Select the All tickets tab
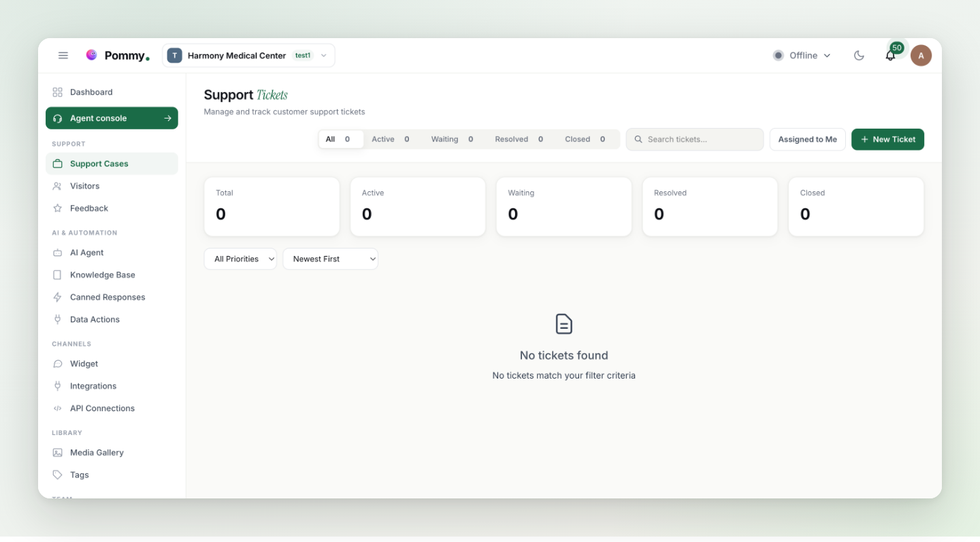This screenshot has height=542, width=980. (341, 139)
